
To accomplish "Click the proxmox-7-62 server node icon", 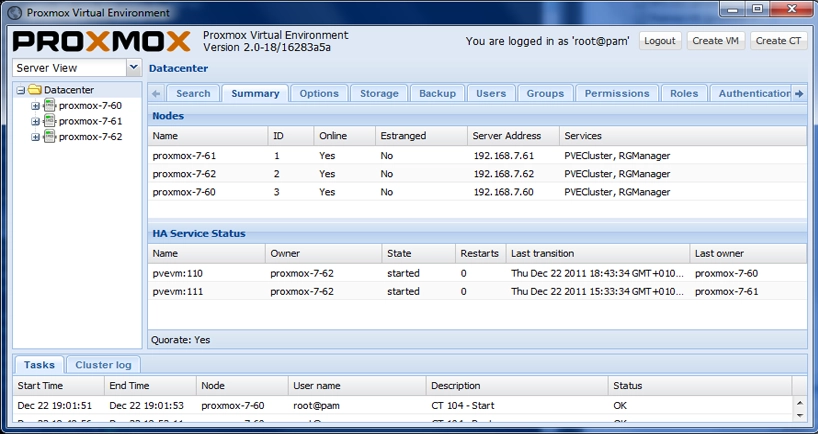I will point(50,137).
